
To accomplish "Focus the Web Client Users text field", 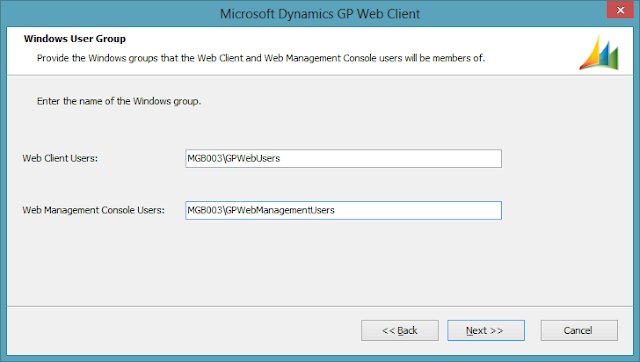I will point(343,158).
